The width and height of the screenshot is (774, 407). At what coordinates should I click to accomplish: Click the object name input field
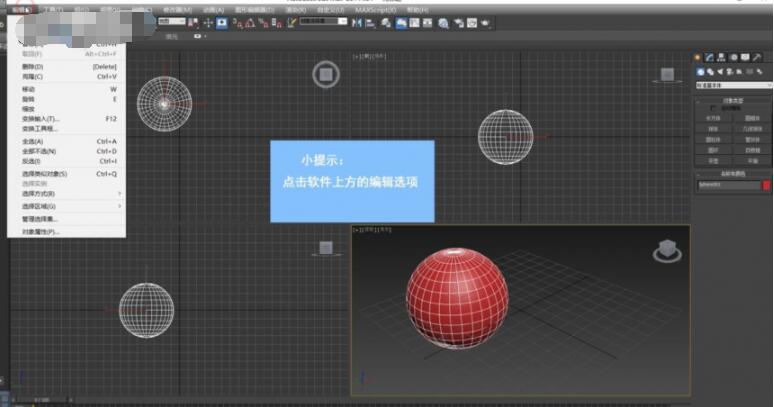pos(728,185)
